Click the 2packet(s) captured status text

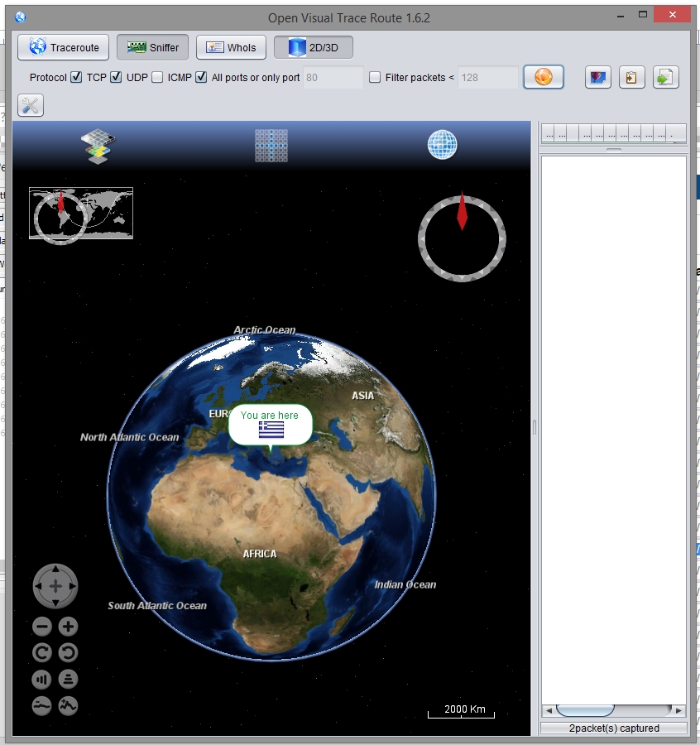[614, 728]
